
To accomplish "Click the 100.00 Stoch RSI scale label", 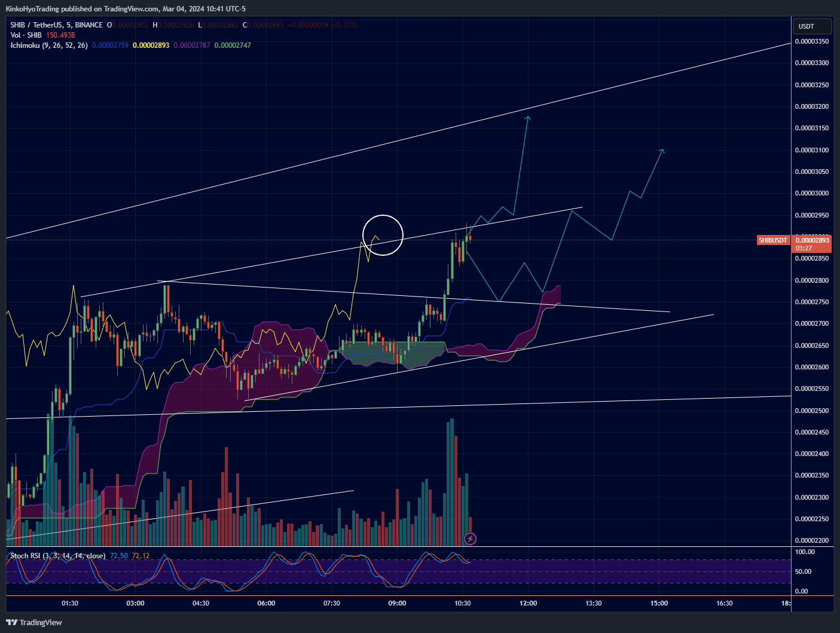I will coord(805,552).
